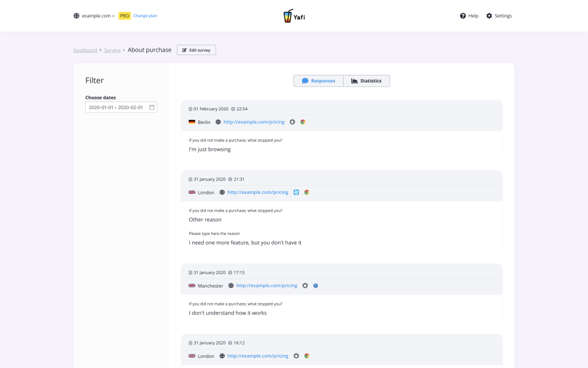Click "I need one more feature, but you don't have it"
Image resolution: width=588 pixels, height=368 pixels.
click(x=245, y=243)
